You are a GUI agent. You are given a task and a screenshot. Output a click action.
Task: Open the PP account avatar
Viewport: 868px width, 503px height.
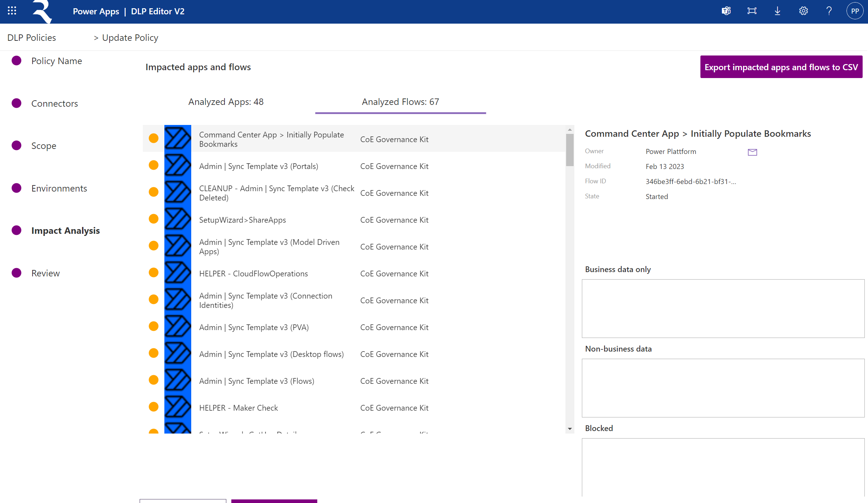855,11
